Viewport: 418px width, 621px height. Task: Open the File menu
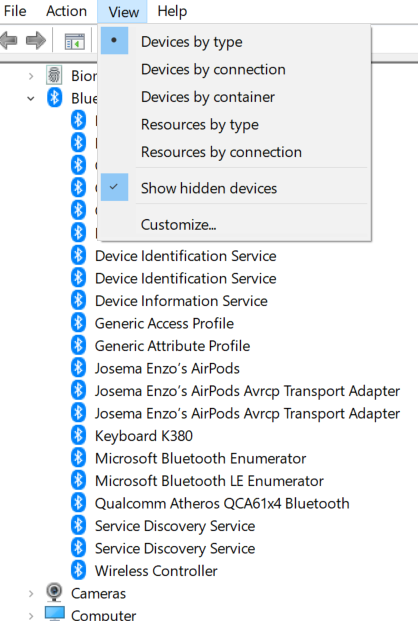15,11
